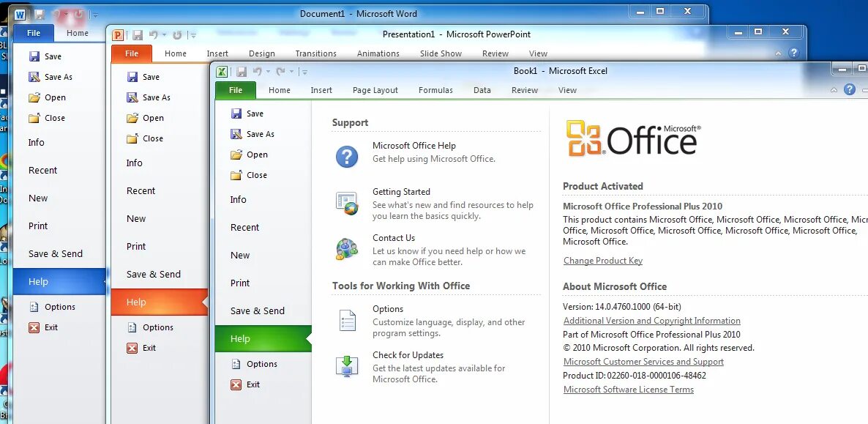Click the PowerPoint Help question mark icon

[x=794, y=53]
